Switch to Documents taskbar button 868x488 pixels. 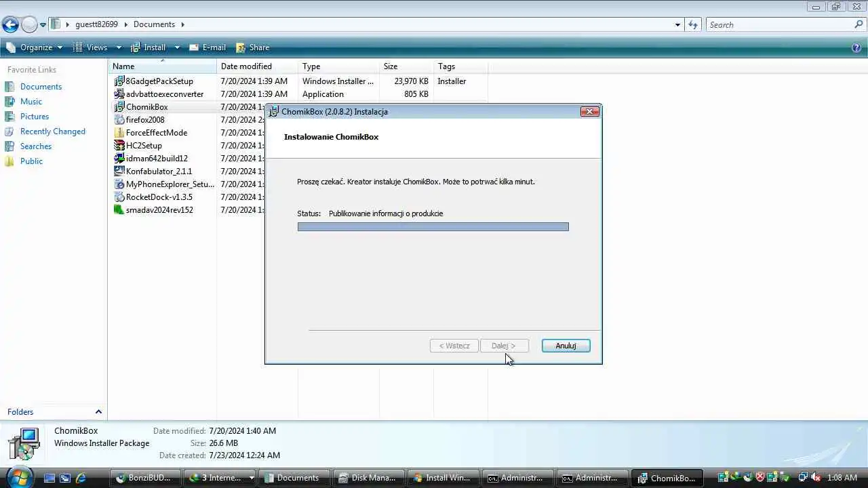pyautogui.click(x=293, y=478)
